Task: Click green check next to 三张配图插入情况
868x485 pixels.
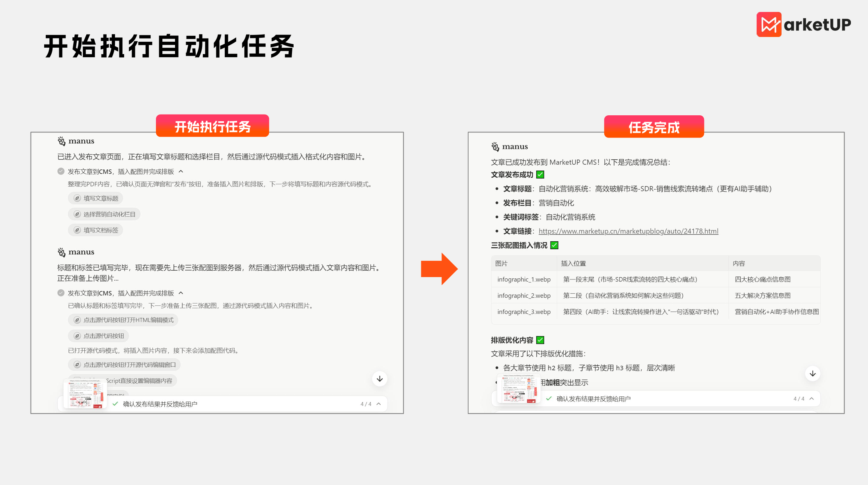Action: pyautogui.click(x=554, y=245)
